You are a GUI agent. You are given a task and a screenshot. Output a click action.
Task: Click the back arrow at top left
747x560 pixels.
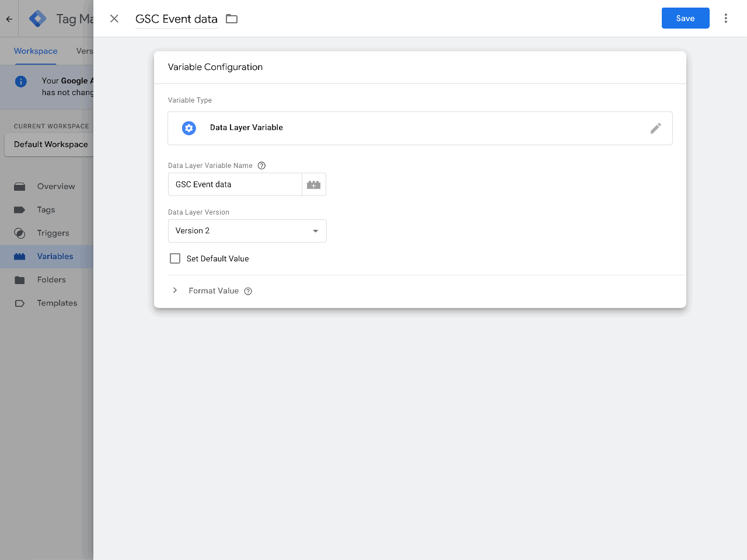pyautogui.click(x=9, y=18)
